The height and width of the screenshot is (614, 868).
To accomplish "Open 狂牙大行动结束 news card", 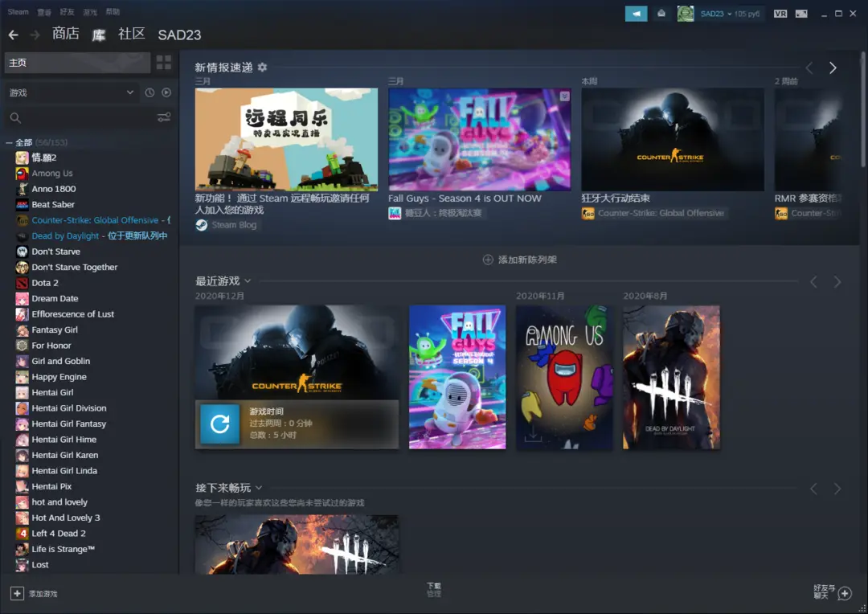I will click(x=673, y=140).
